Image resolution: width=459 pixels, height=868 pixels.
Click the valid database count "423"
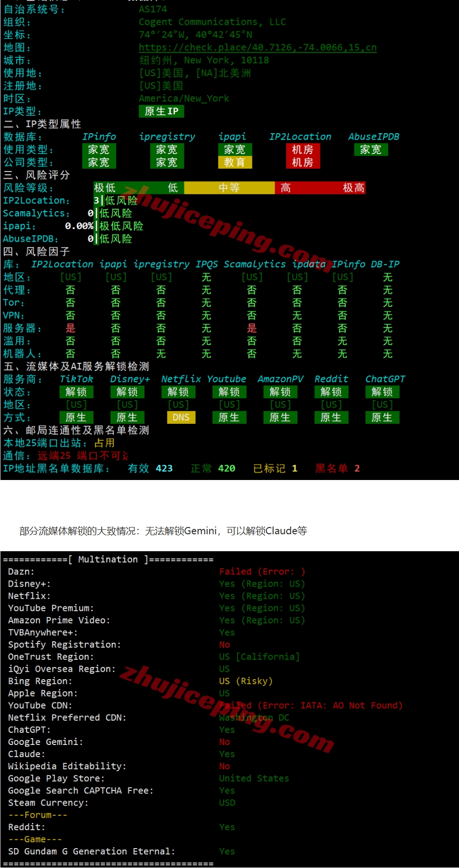(x=164, y=468)
